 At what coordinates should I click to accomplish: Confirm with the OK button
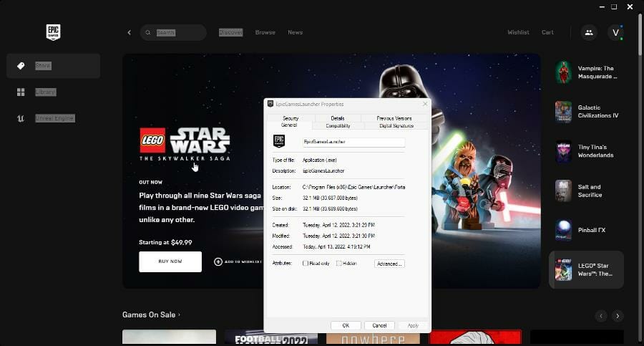pos(346,325)
